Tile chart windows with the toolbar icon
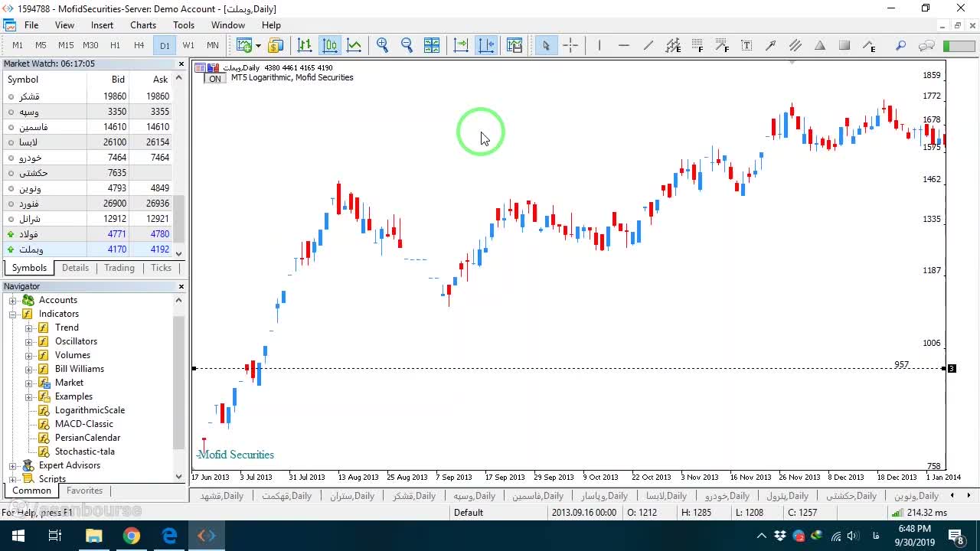 coord(432,45)
